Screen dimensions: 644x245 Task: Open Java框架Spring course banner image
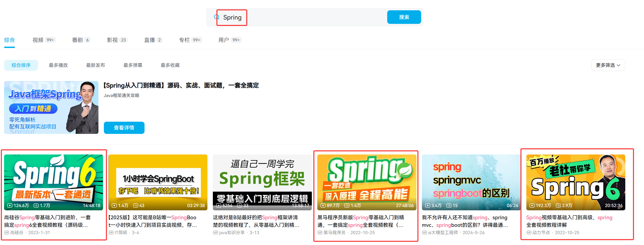[51, 107]
